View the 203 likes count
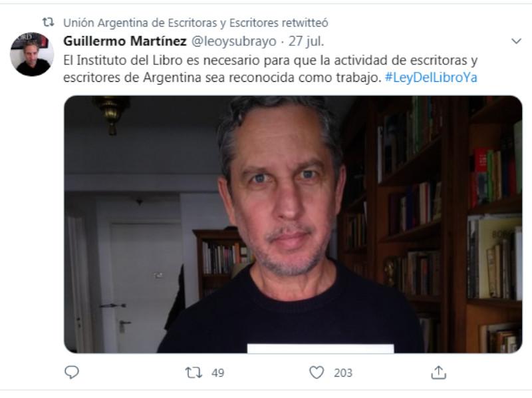 (343, 373)
